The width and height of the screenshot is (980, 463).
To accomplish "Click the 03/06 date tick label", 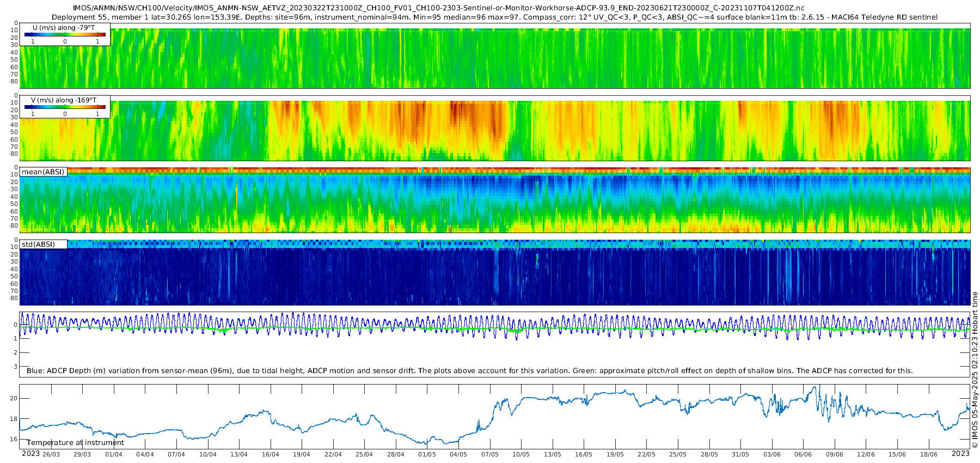I will coord(772,454).
